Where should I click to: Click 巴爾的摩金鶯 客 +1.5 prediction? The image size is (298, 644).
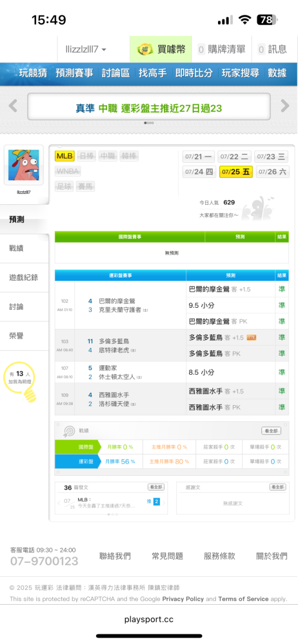tap(220, 289)
